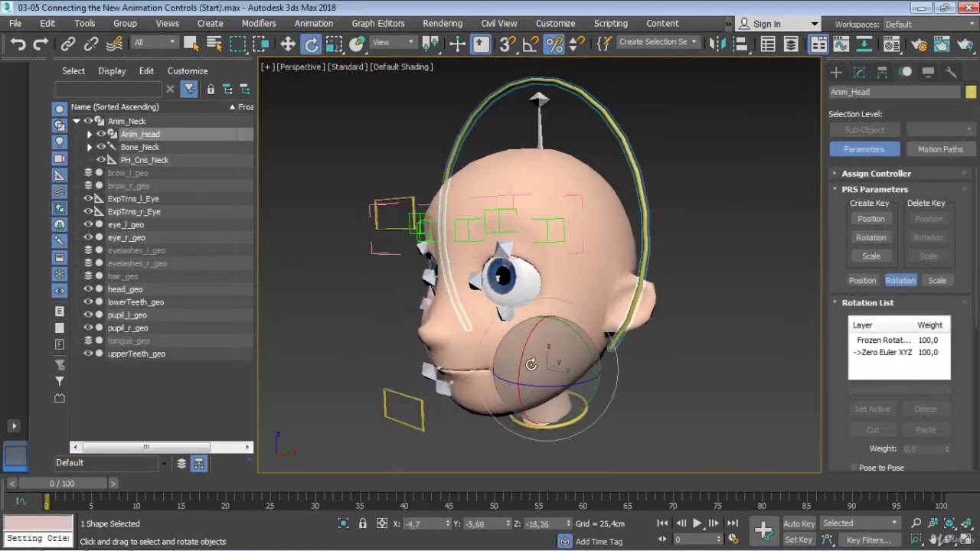Toggle the Auto Key button
Viewport: 980px width, 551px height.
click(x=799, y=523)
